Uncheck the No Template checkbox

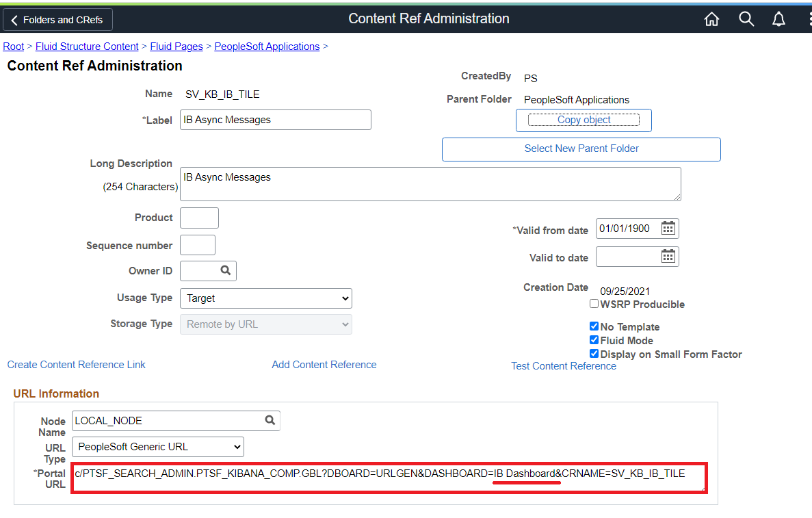point(594,326)
